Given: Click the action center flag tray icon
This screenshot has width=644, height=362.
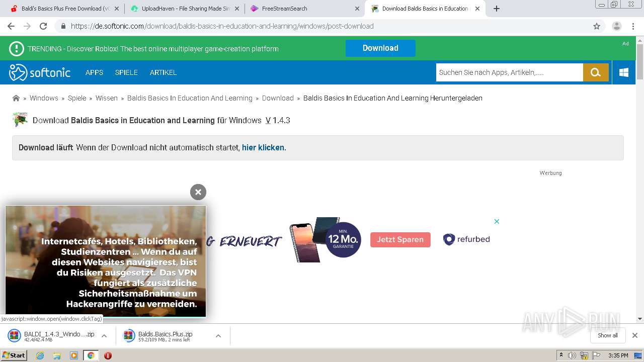Looking at the screenshot, I should tap(596, 355).
